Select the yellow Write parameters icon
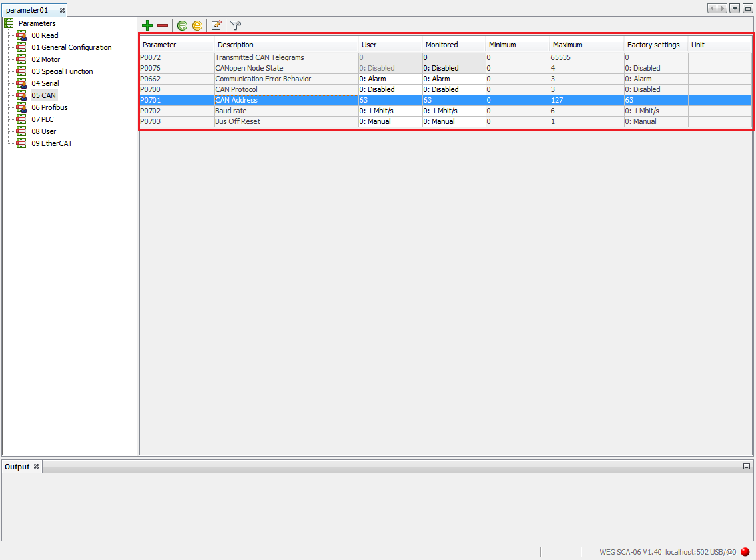This screenshot has width=756, height=560. (197, 25)
